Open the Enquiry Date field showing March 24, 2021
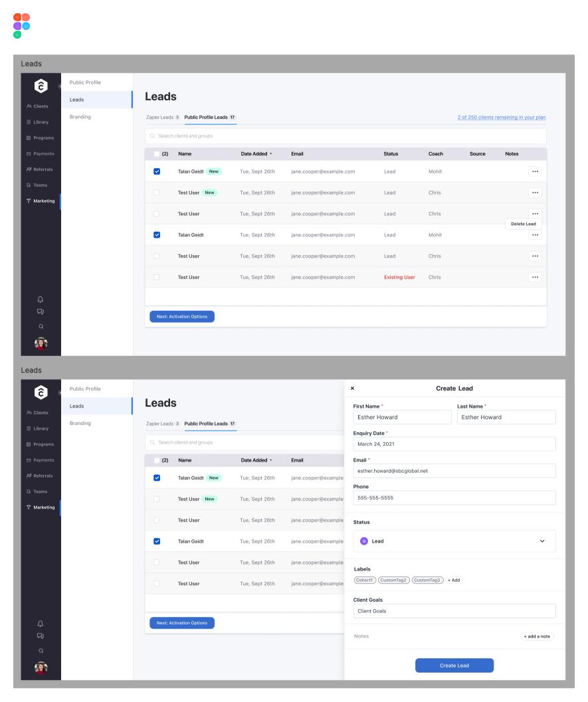 [x=454, y=444]
